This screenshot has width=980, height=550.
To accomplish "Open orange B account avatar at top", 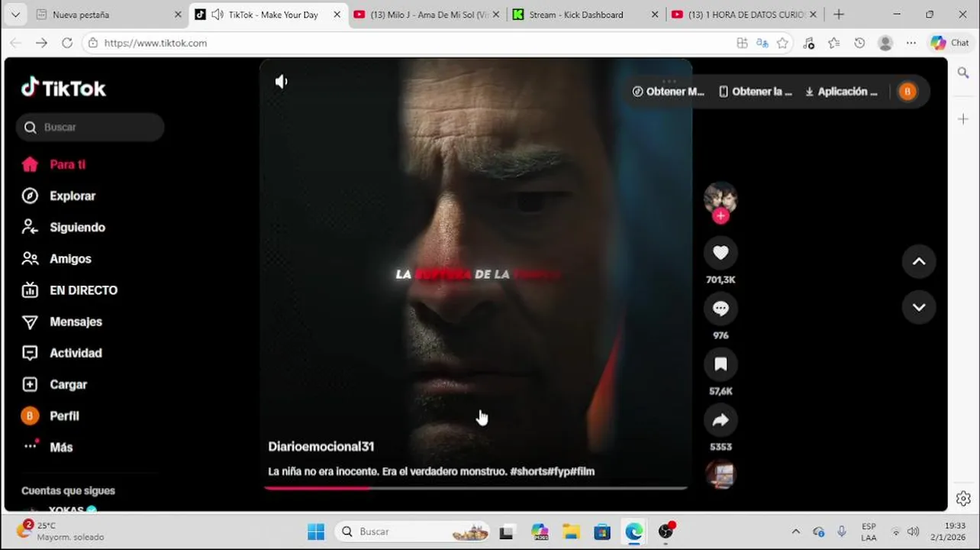I will [x=907, y=92].
